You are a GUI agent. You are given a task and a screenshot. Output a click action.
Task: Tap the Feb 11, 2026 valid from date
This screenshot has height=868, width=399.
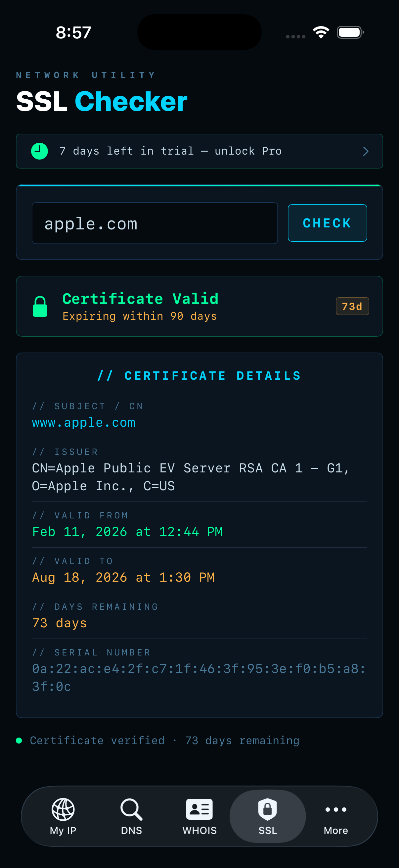point(127,532)
